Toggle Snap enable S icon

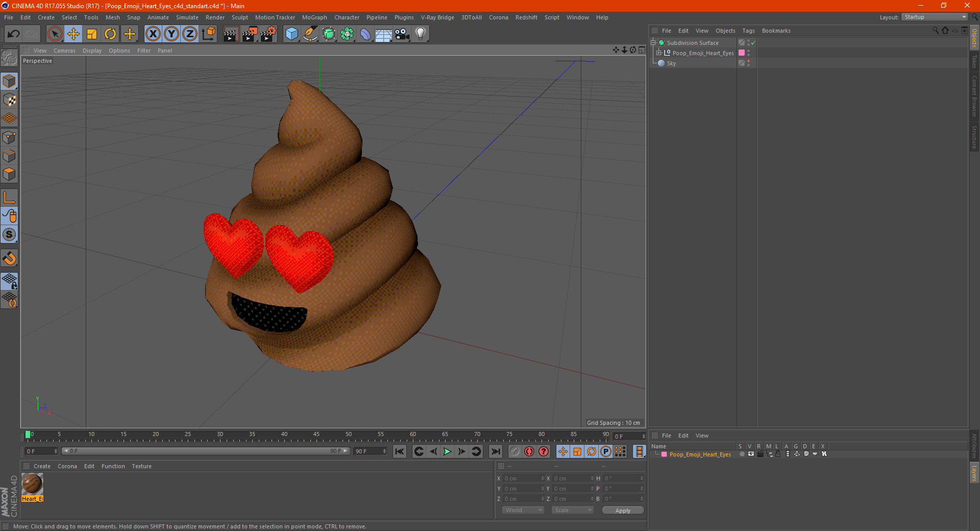[x=9, y=234]
